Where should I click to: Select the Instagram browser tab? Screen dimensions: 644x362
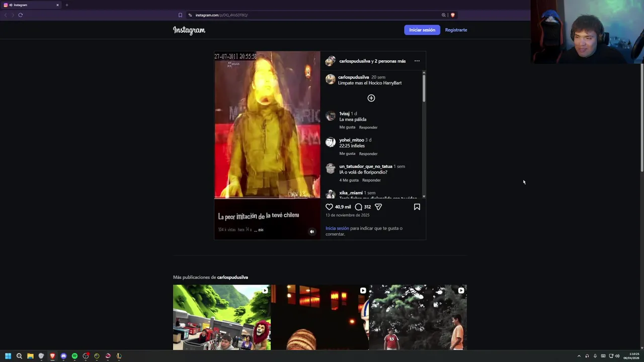(31, 5)
